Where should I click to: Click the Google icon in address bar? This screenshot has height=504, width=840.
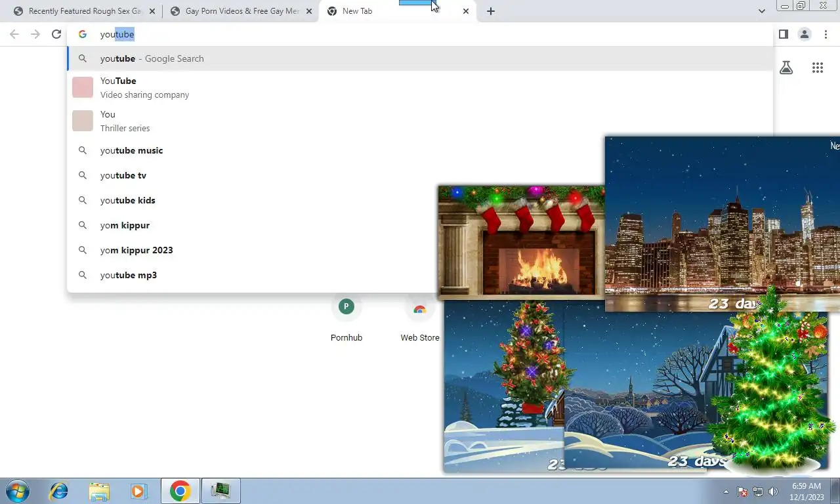coord(83,34)
